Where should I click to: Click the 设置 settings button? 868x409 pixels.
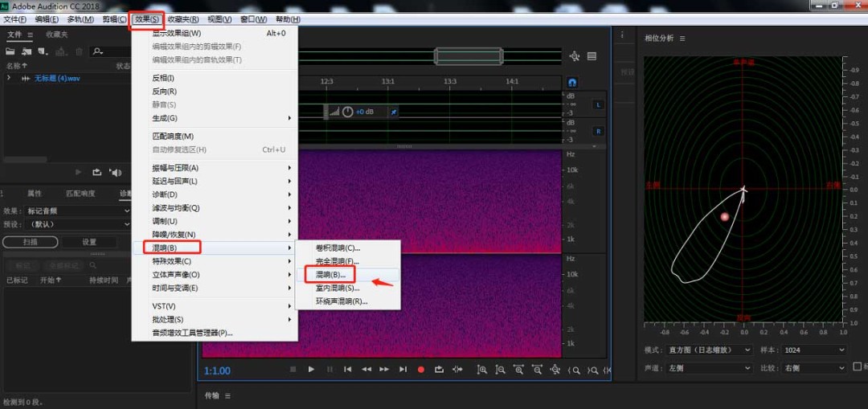(89, 242)
